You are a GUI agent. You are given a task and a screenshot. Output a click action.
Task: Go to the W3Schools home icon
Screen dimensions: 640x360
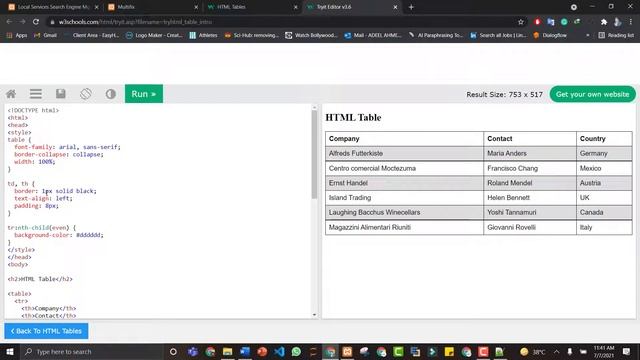point(11,94)
